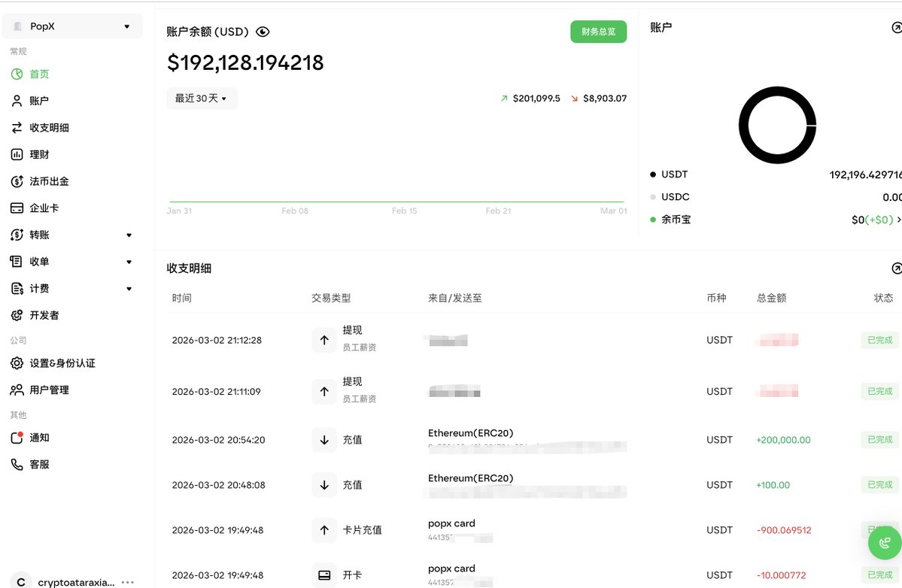The width and height of the screenshot is (902, 588).
Task: Open 收支明细 arrows icon in sidebar
Action: pyautogui.click(x=17, y=128)
